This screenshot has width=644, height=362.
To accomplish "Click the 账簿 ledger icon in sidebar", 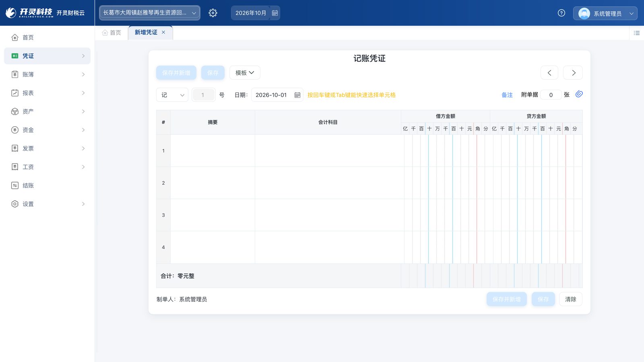I will [x=15, y=74].
